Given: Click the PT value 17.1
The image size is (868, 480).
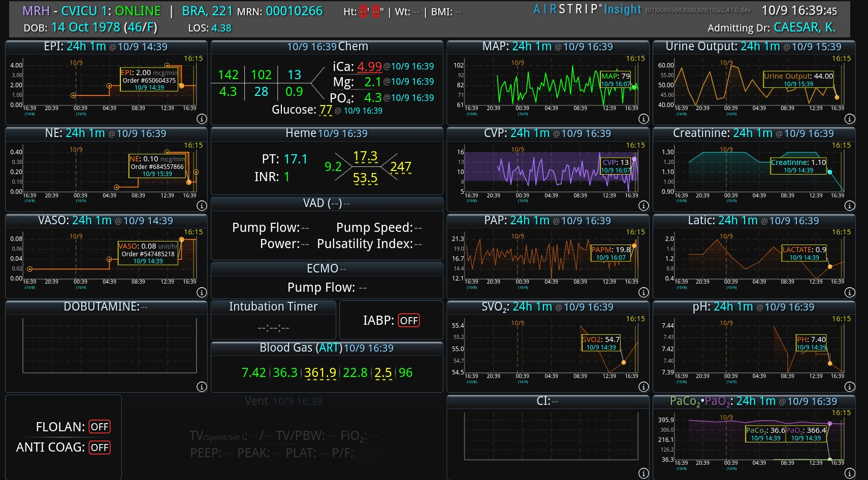Looking at the screenshot, I should click(296, 159).
